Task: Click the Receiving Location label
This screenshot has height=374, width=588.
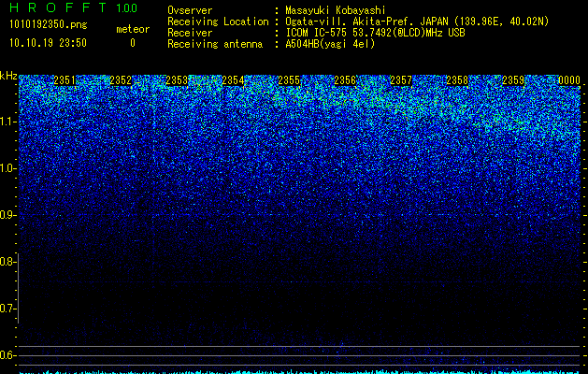Action: pyautogui.click(x=218, y=22)
